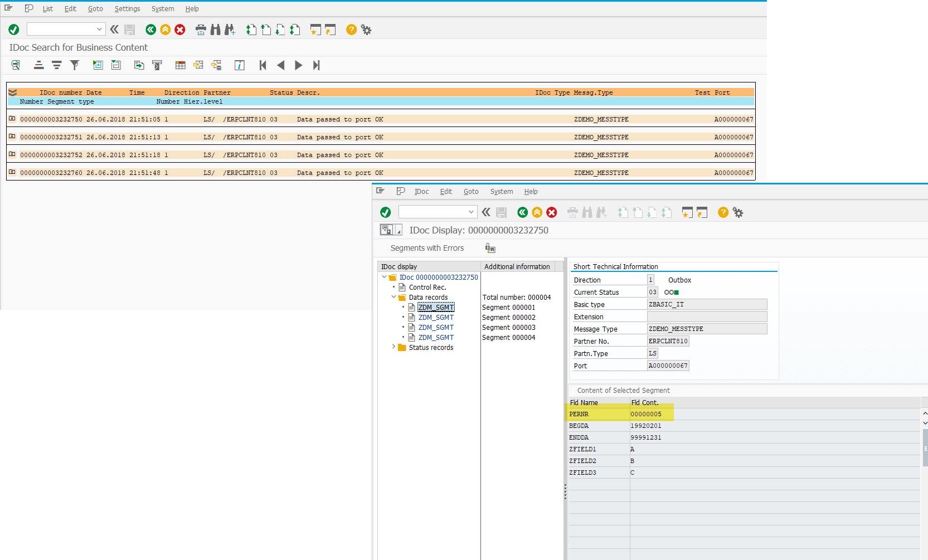Select ZDM_SGMT for Segment 000002

point(436,318)
